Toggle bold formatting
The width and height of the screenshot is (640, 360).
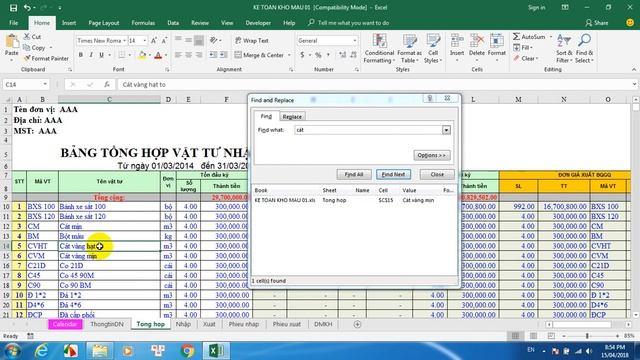(81, 55)
